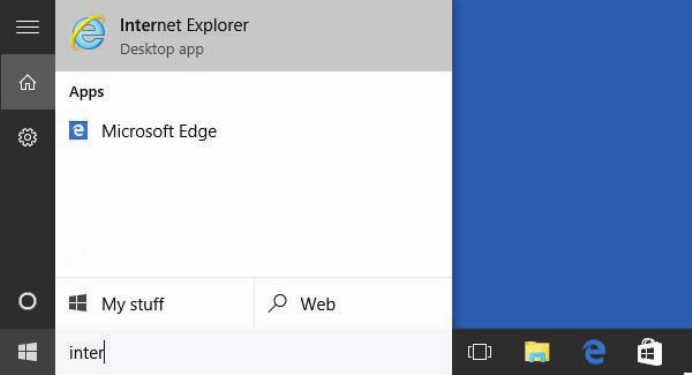Viewport: 692px width, 375px height.
Task: Launch Microsoft Edge from the taskbar
Action: click(x=594, y=352)
